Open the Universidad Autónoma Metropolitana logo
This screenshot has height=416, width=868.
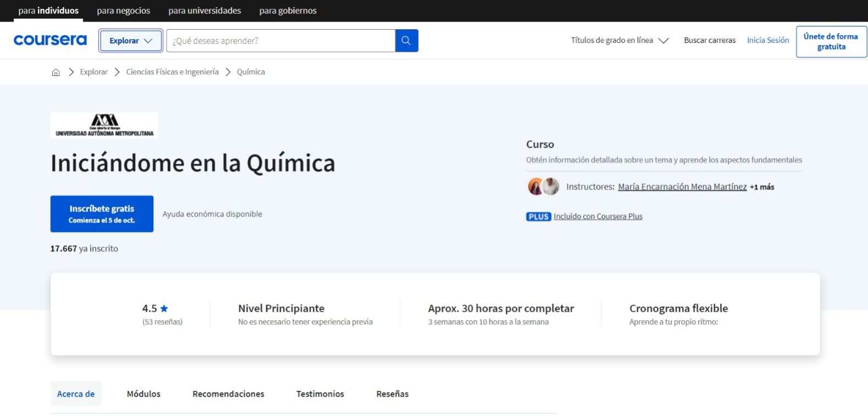(x=104, y=125)
